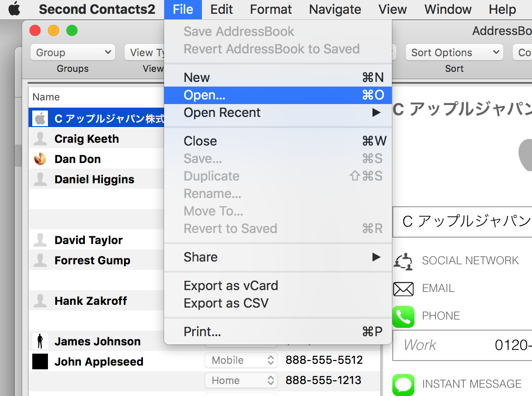
Task: Select the C アップルジャパン株式 contact row
Action: tap(96, 118)
